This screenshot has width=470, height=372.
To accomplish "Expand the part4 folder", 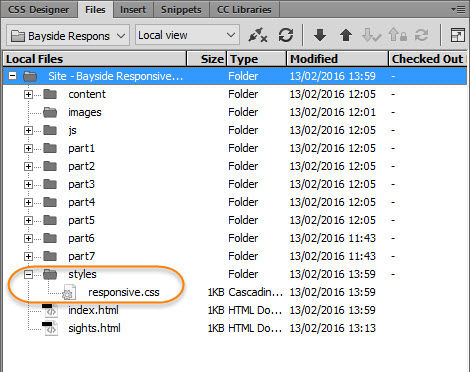I will tap(28, 203).
